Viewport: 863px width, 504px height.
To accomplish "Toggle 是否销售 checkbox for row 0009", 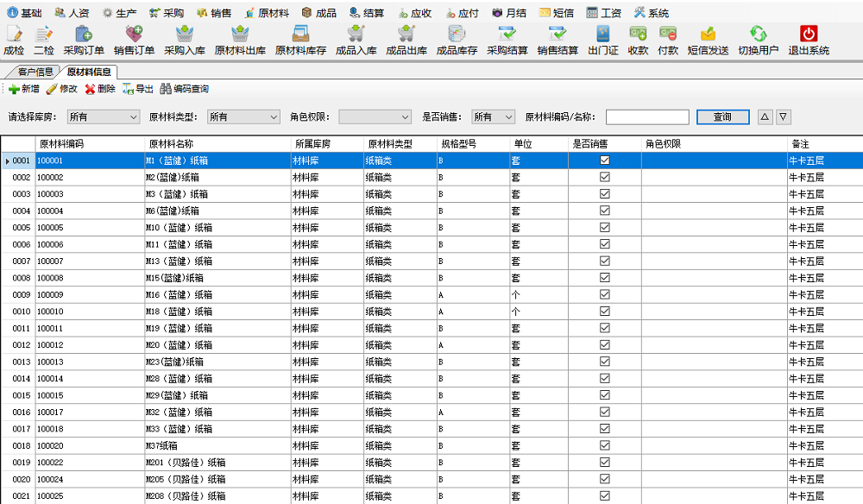I will (605, 295).
